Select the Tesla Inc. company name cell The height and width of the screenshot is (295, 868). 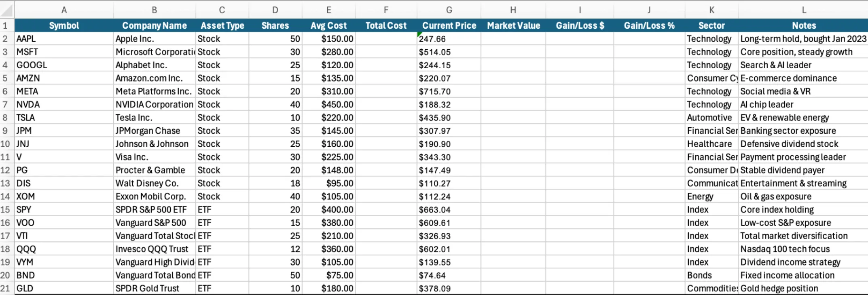154,118
